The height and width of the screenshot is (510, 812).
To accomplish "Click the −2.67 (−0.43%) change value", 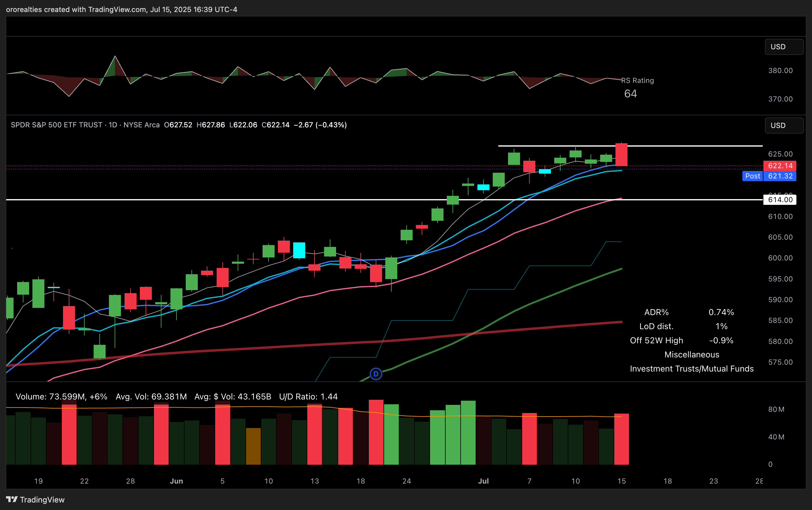I will pos(320,125).
